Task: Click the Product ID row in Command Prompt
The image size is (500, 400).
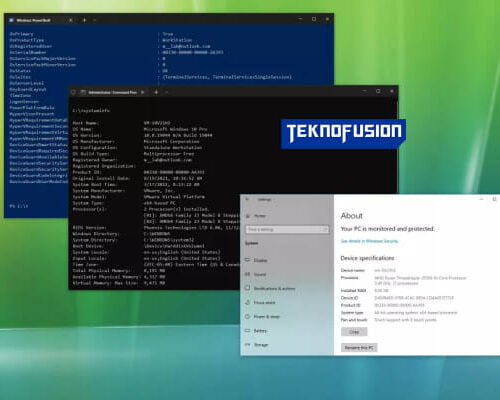Action: pos(139,172)
